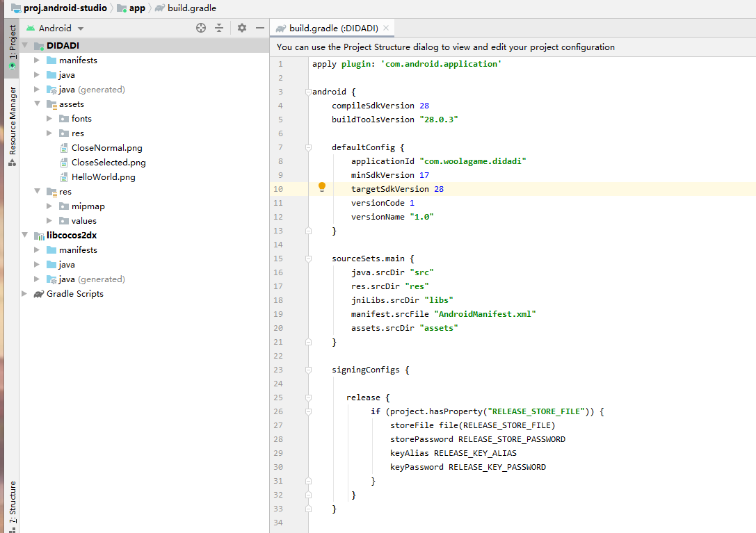The width and height of the screenshot is (756, 533).
Task: Expand Gradle Scripts node
Action: pyautogui.click(x=24, y=293)
